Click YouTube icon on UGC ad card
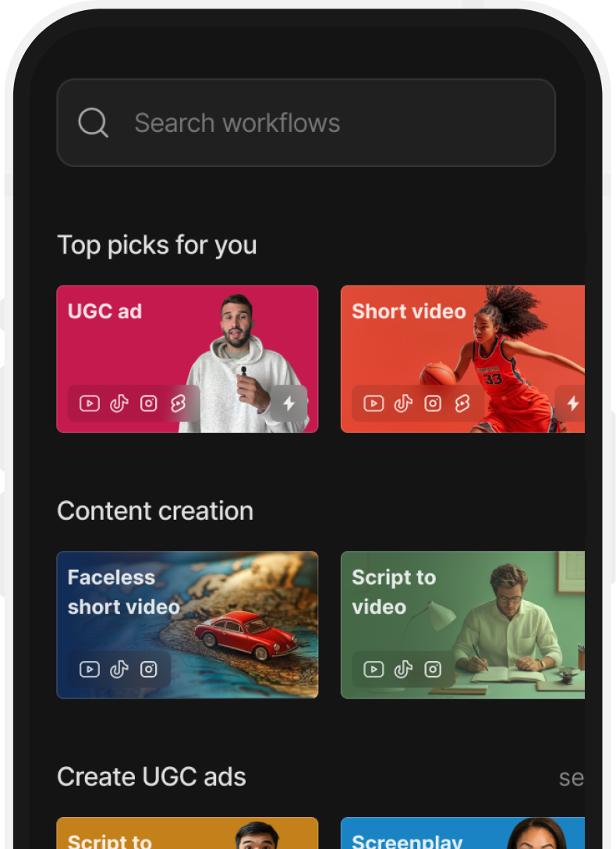 (x=90, y=403)
